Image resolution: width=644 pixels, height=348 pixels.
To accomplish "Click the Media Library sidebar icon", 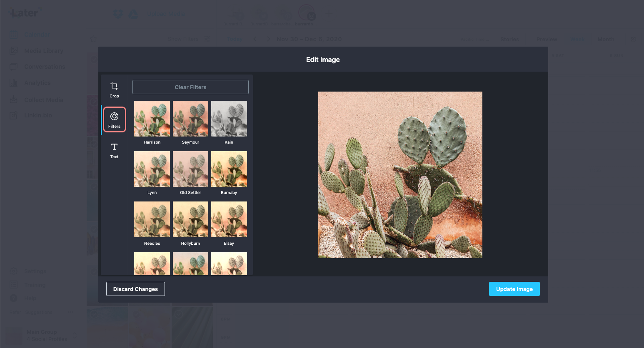I will click(13, 51).
